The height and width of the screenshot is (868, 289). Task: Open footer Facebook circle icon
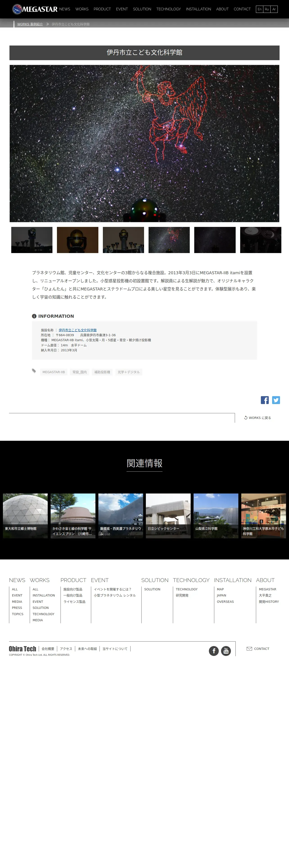(x=214, y=651)
